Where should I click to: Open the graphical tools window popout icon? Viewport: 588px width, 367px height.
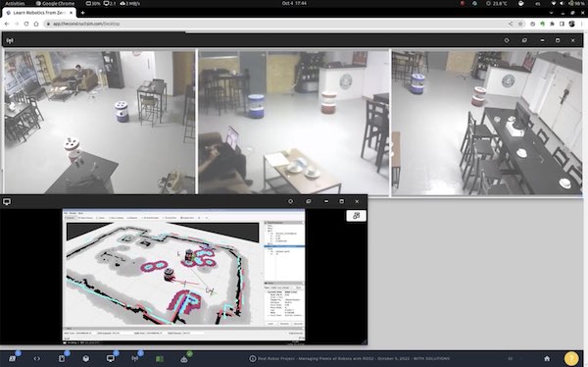tap(357, 216)
